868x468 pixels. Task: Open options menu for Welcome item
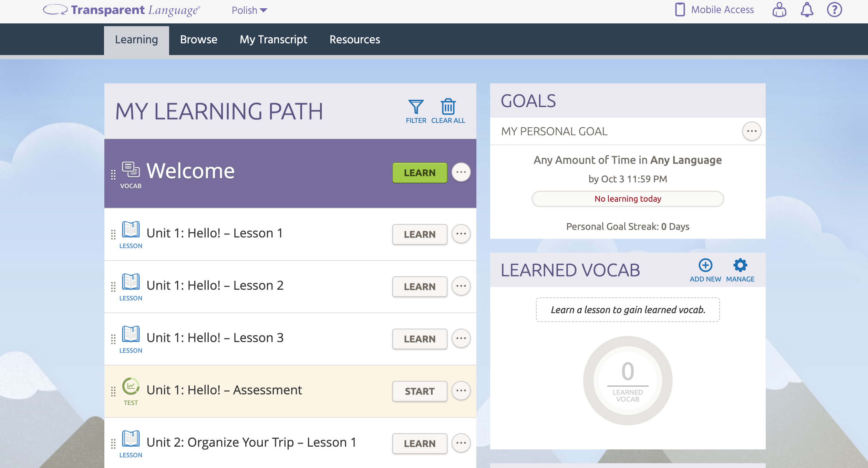click(x=461, y=172)
